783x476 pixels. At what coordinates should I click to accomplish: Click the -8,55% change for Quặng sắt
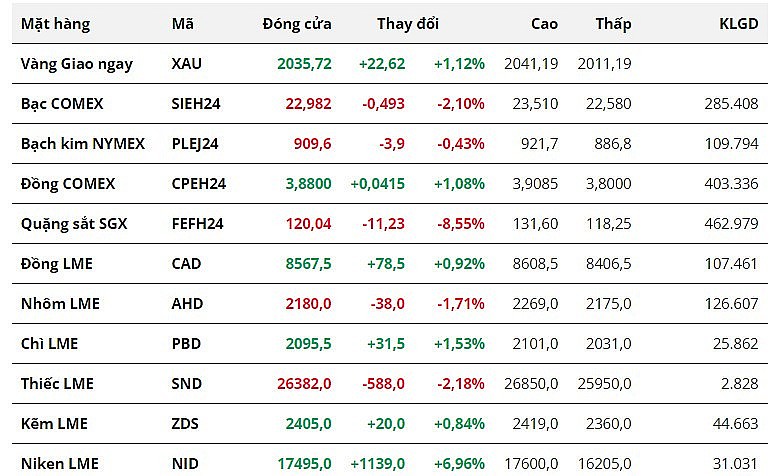pos(460,223)
